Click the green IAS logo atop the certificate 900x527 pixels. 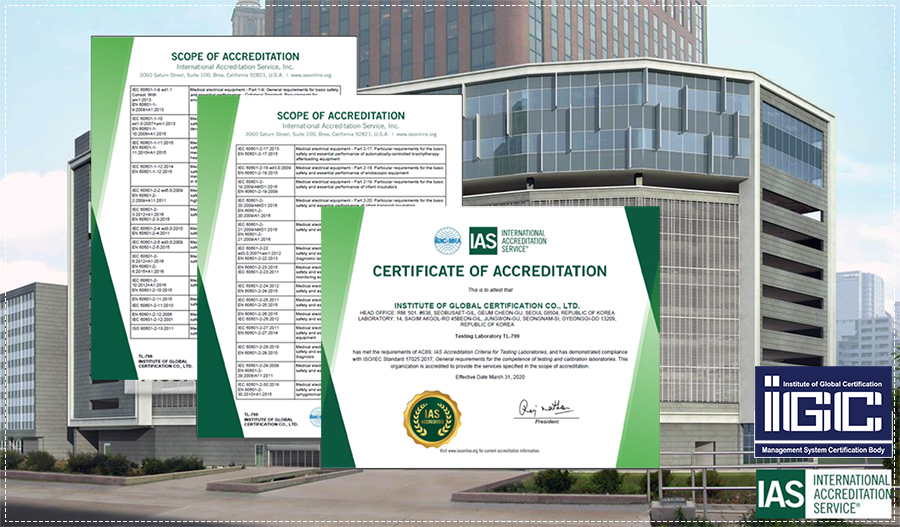[507, 241]
